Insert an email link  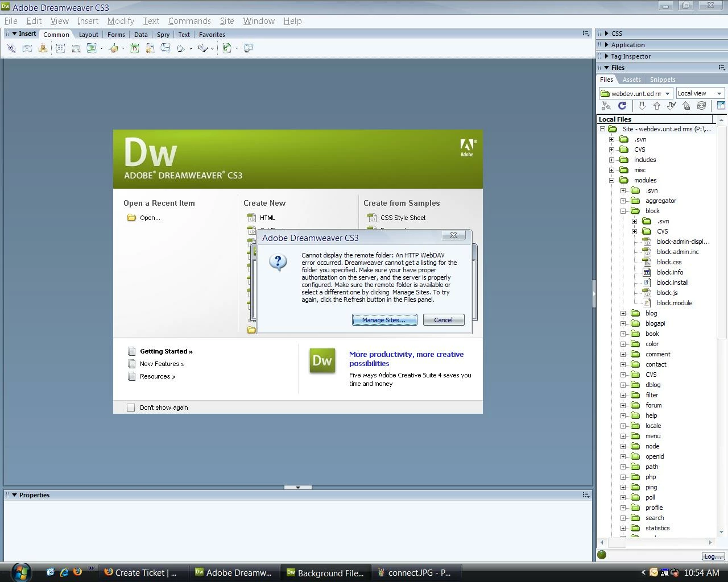point(27,48)
